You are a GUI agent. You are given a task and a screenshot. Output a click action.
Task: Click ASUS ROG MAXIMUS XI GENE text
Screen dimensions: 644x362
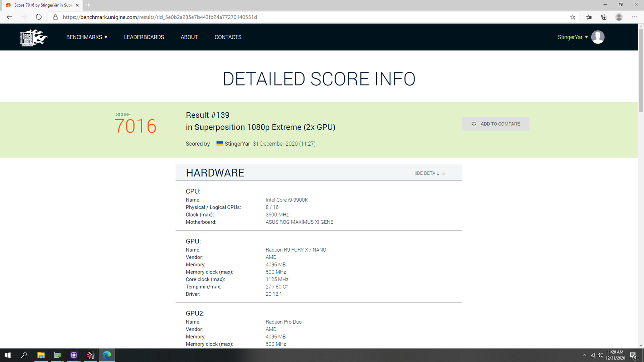click(300, 222)
